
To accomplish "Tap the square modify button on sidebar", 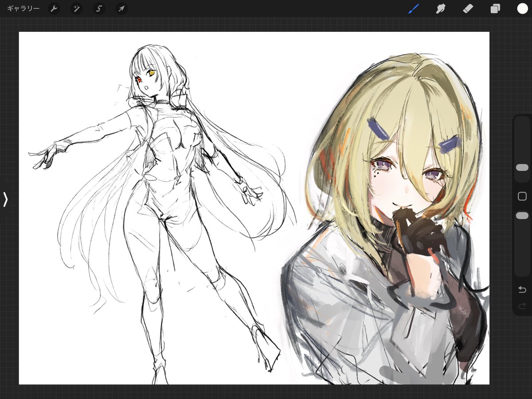I will click(x=522, y=196).
